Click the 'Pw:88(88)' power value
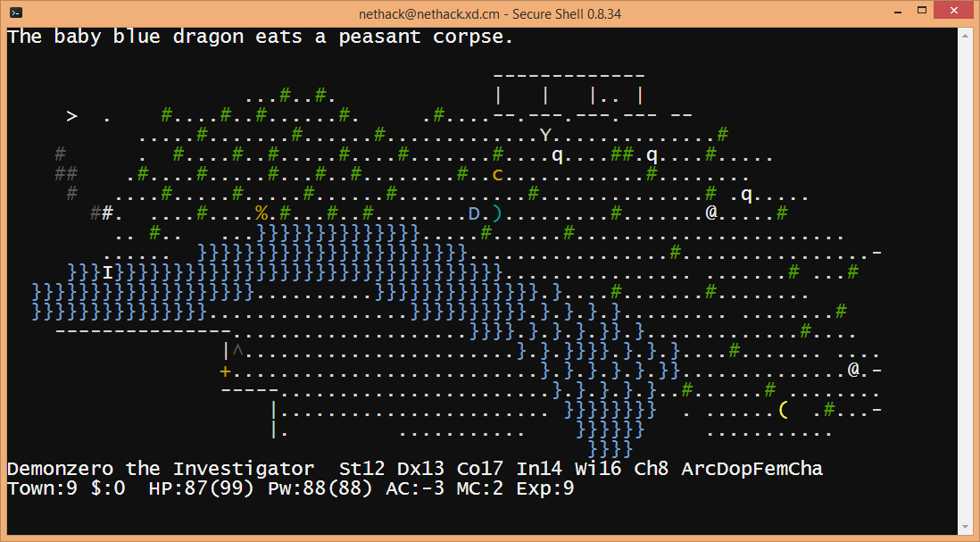Image resolution: width=980 pixels, height=542 pixels. click(320, 488)
